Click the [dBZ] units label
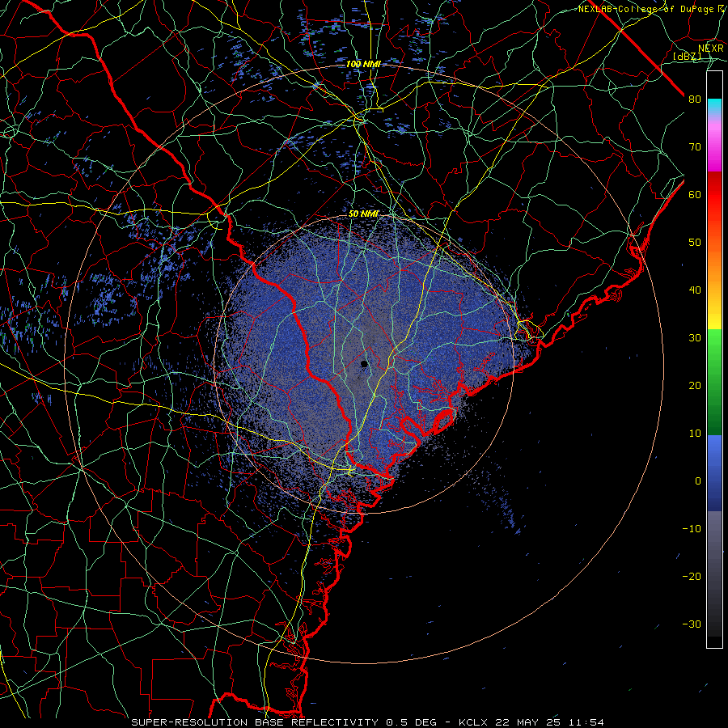 (x=688, y=56)
